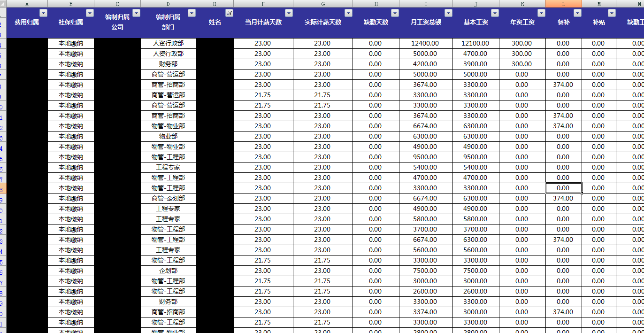Open the 月工资总额 filter dropdown
This screenshot has width=644, height=333.
448,13
